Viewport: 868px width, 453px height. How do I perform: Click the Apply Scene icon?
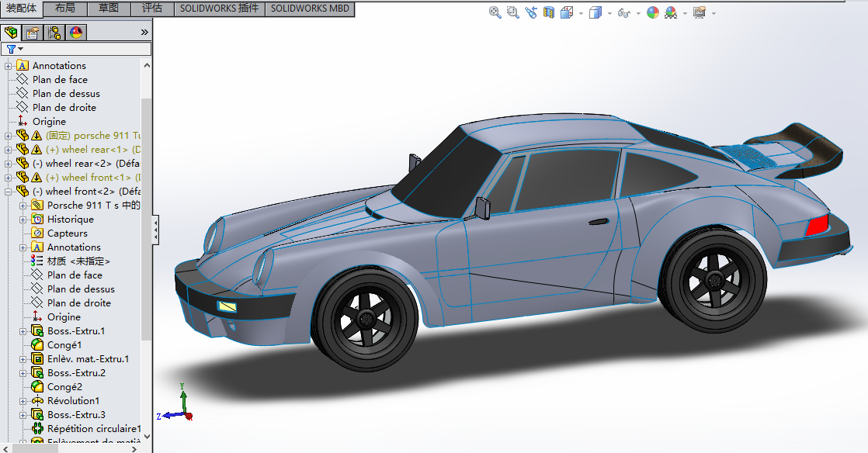pyautogui.click(x=671, y=12)
